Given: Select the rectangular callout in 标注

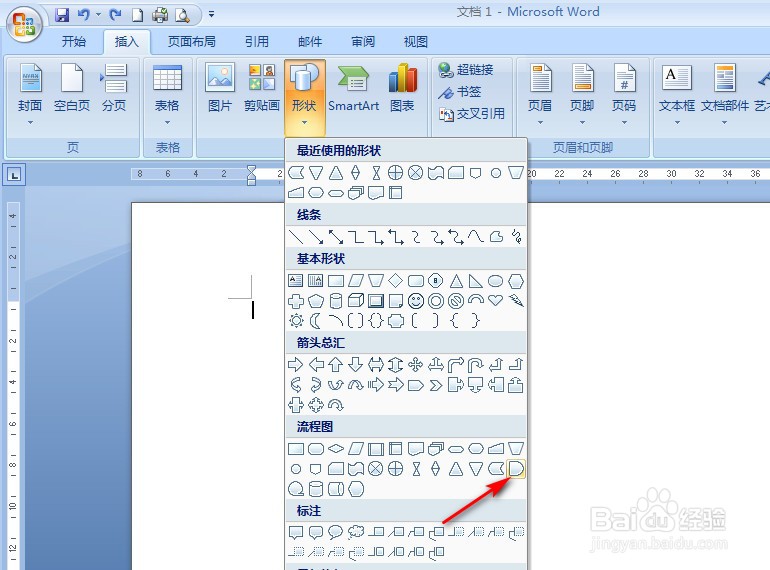Looking at the screenshot, I should [x=296, y=532].
